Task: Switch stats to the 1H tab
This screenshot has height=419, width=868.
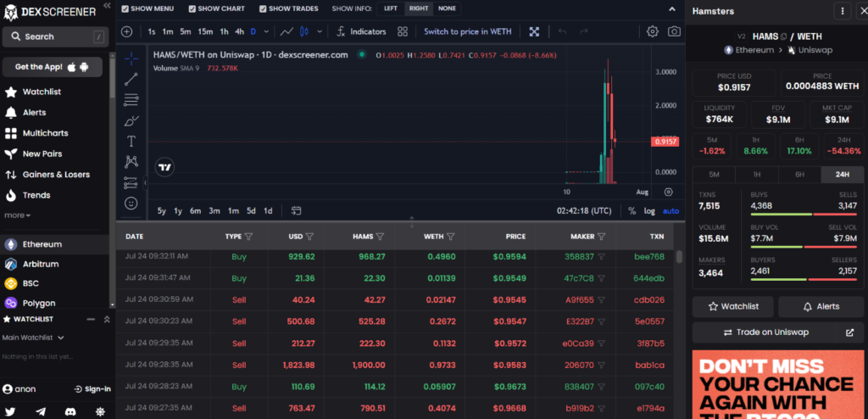Action: (757, 174)
